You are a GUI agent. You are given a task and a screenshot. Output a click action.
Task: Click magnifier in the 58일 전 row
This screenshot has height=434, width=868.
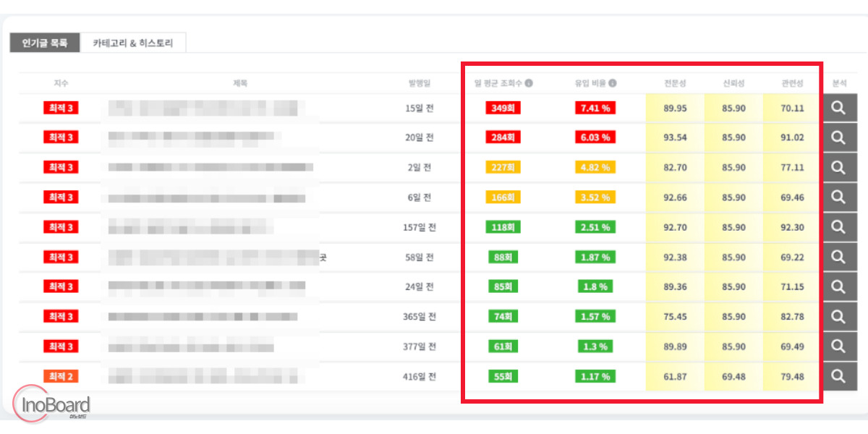click(838, 257)
